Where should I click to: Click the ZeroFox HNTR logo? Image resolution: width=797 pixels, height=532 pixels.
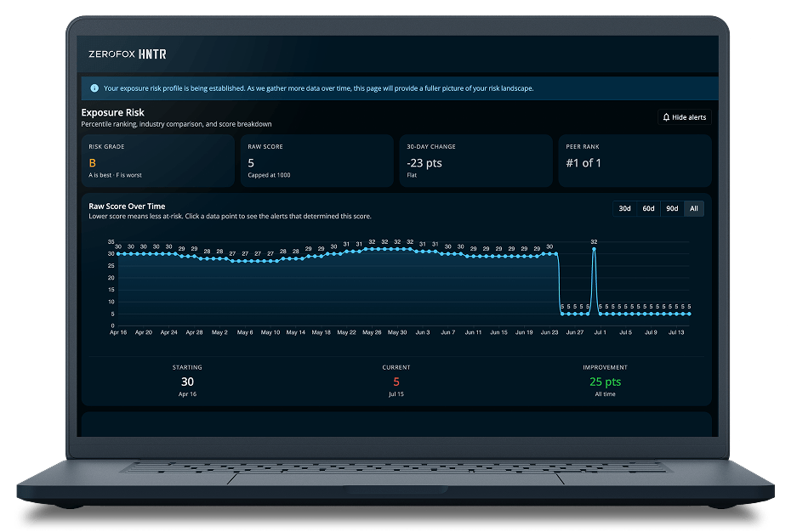click(x=127, y=54)
